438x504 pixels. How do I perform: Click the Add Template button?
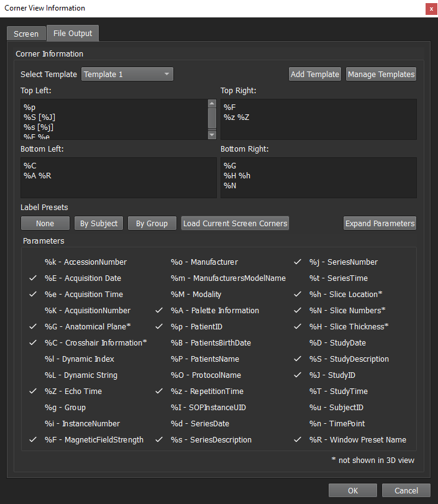[x=315, y=75]
